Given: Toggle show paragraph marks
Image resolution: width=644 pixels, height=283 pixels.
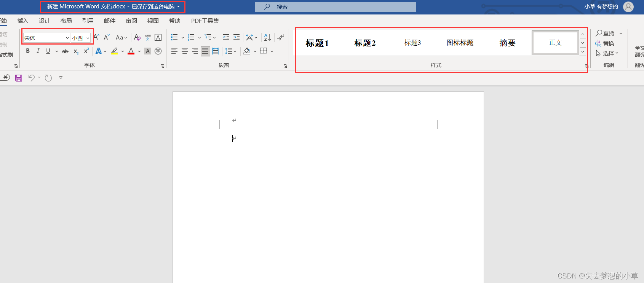Looking at the screenshot, I should pyautogui.click(x=281, y=37).
